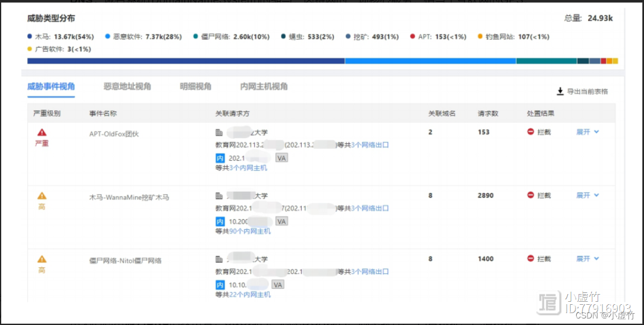The height and width of the screenshot is (325, 644).
Task: Open 3个网络出口 link in Nitol row
Action: [370, 271]
